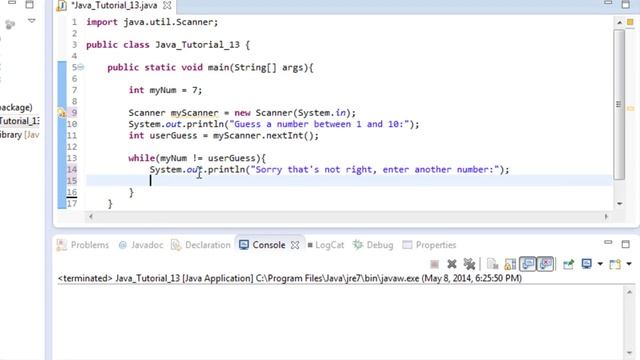
Task: Minimize the Console panel
Action: pos(608,242)
